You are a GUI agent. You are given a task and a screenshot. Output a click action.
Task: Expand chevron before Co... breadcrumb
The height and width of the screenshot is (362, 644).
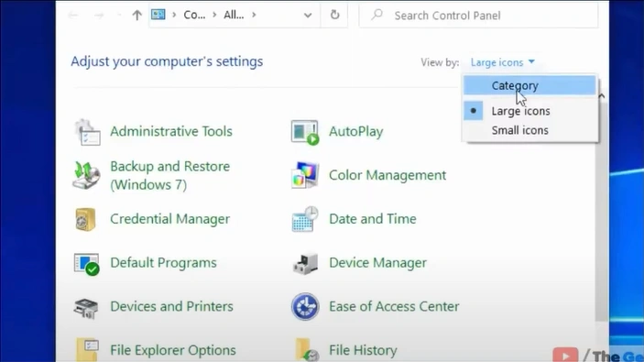pos(174,16)
